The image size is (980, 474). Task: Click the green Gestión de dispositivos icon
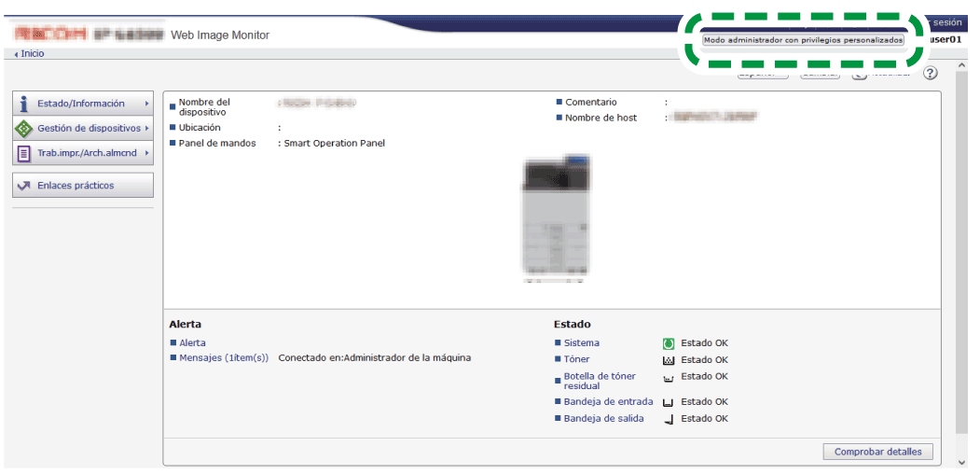point(24,128)
